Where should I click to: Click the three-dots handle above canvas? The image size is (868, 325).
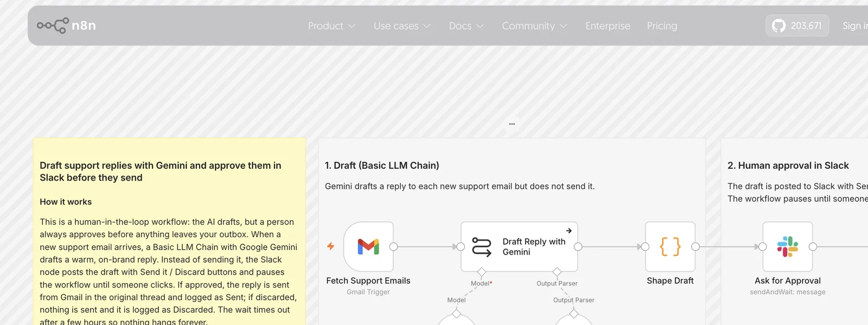click(512, 124)
